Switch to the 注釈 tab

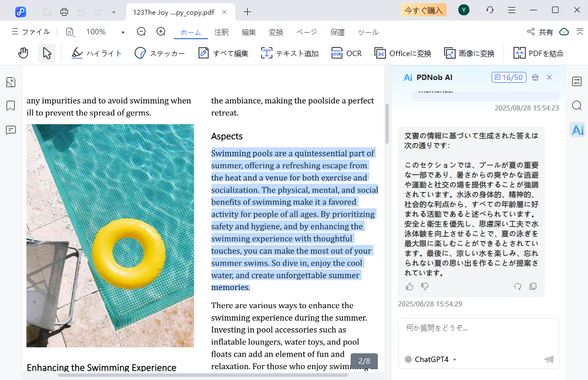point(222,32)
